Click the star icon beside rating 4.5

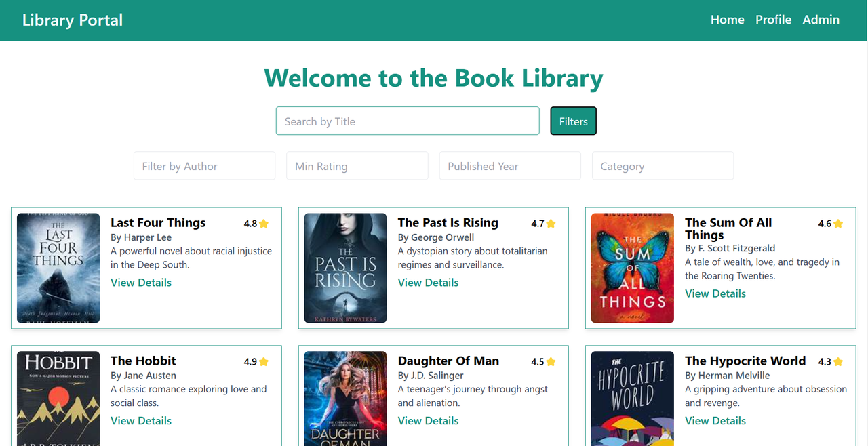(551, 362)
